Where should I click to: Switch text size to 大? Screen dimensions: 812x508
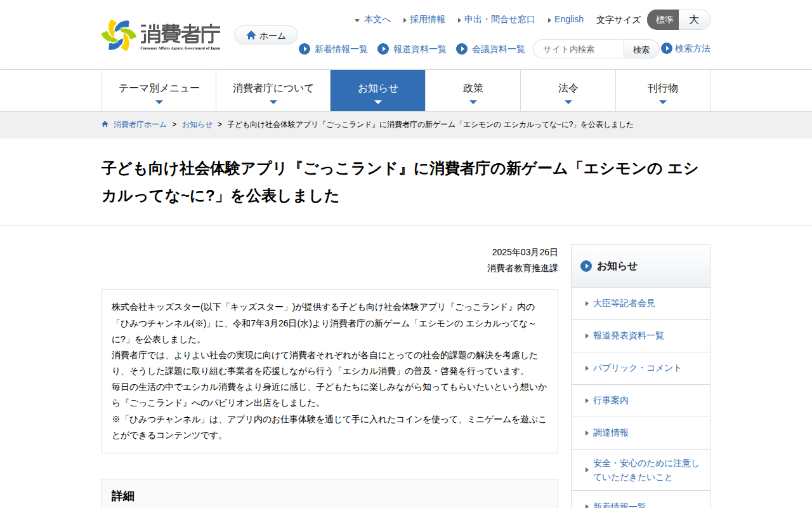[694, 20]
